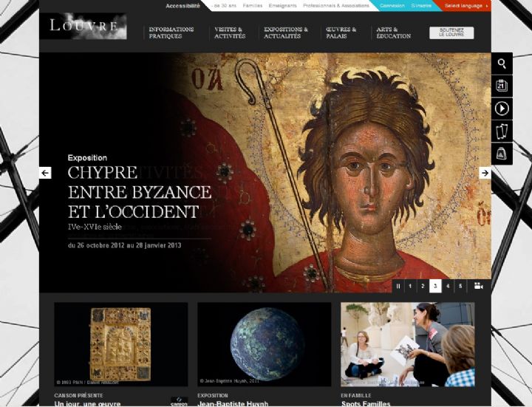This screenshot has width=532, height=407.
Task: Open the tickets icon in sidebar
Action: pos(502,131)
